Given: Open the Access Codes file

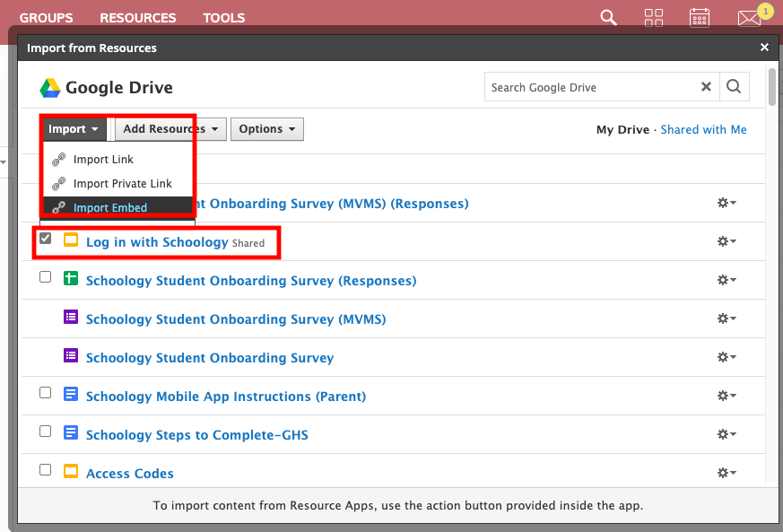Looking at the screenshot, I should tap(130, 473).
